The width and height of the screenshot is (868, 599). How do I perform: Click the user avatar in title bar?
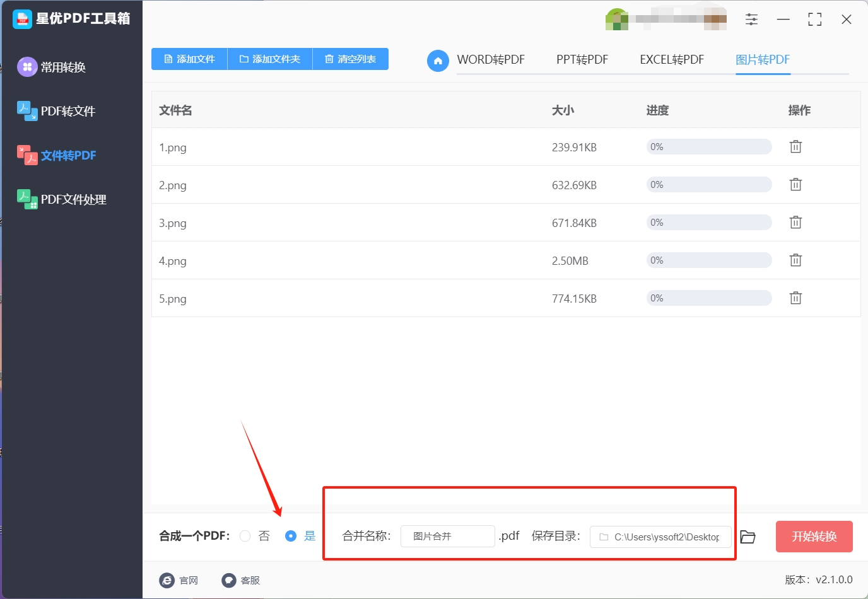[616, 20]
